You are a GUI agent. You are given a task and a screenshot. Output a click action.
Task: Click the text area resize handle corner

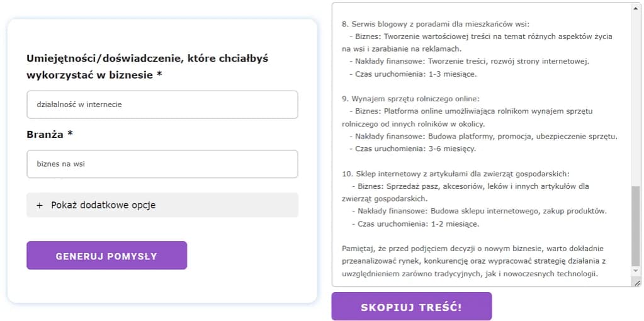(638, 283)
